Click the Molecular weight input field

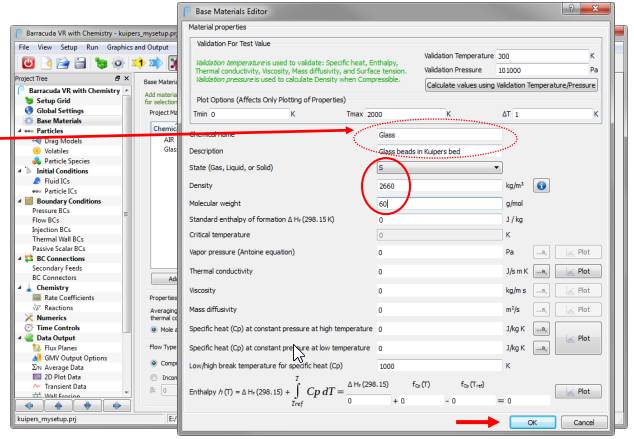[441, 203]
